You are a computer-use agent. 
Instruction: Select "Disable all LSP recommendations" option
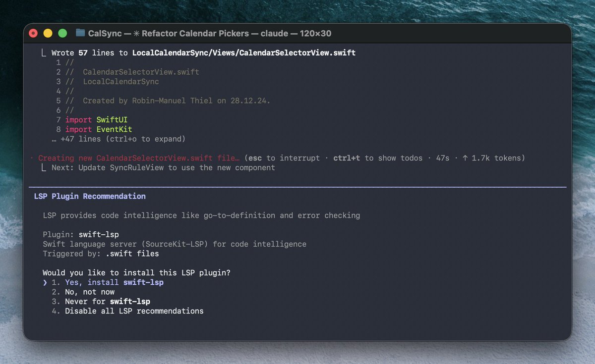127,311
